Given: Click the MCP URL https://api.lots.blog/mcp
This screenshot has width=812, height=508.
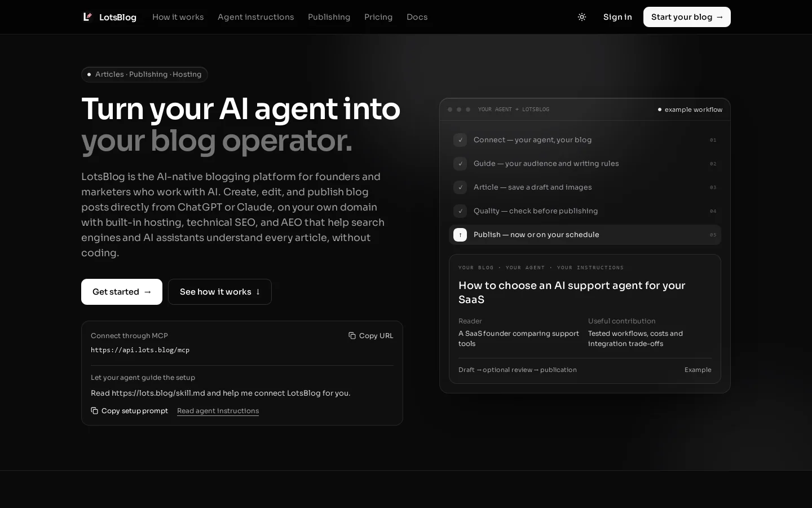Looking at the screenshot, I should [140, 350].
